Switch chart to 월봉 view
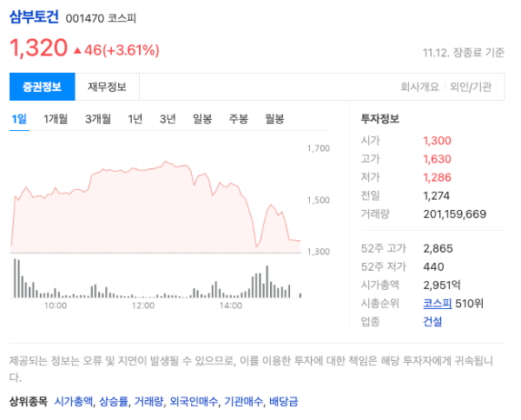 (274, 119)
